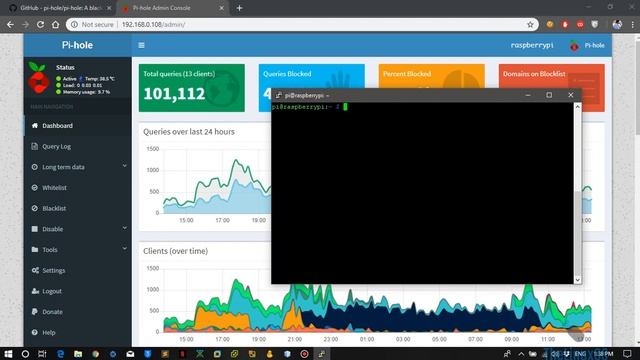Viewport: 640px width, 360px height.
Task: Open the Windows Start menu
Action: 8,354
